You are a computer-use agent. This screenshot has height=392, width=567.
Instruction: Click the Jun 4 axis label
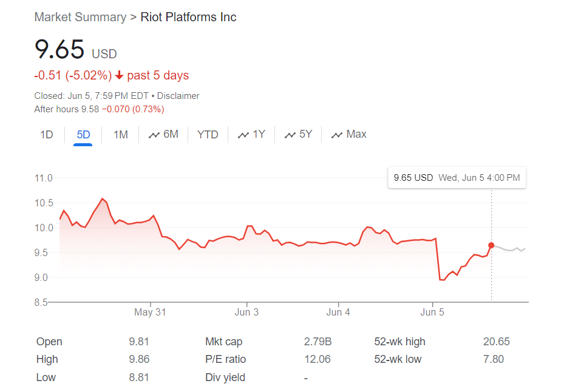pos(338,312)
